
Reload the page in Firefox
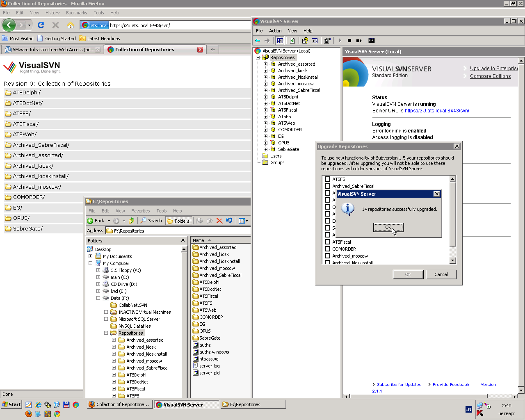(x=41, y=25)
